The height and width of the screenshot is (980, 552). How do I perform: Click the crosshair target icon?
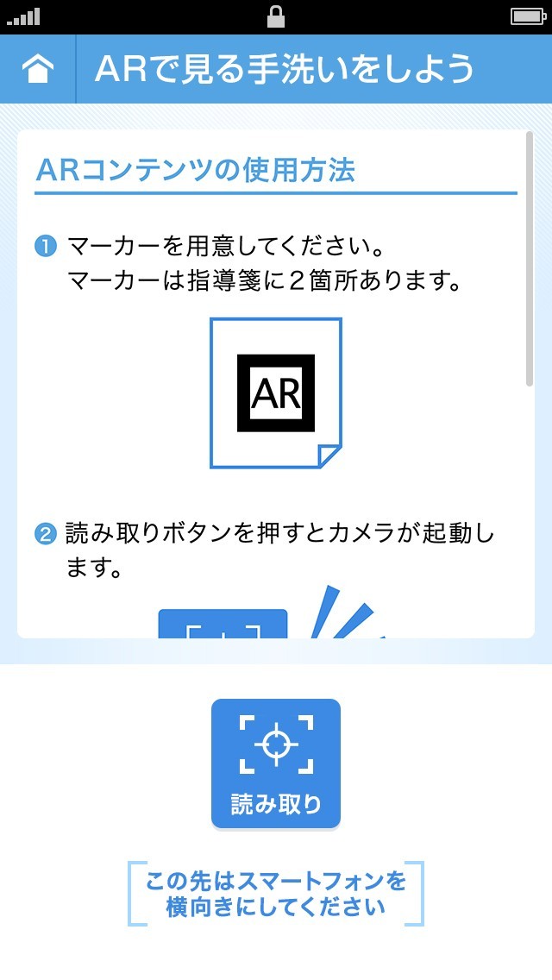pos(276,744)
